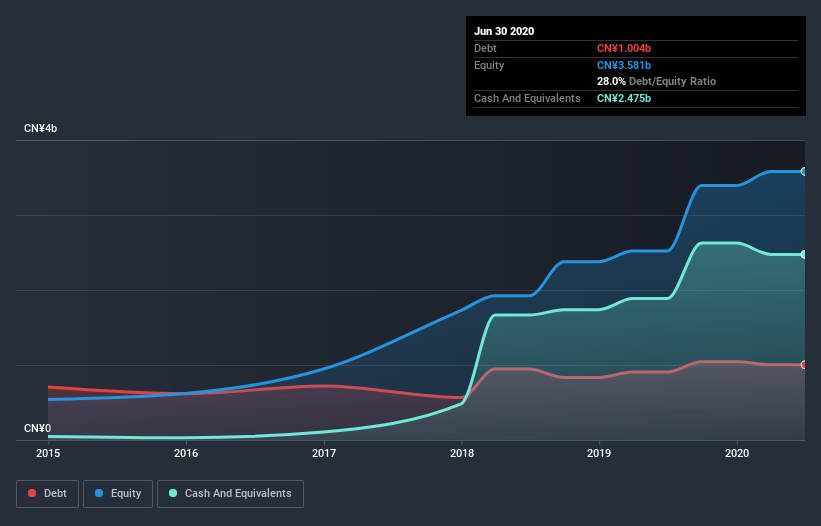This screenshot has height=526, width=821.
Task: Select the Debt endpoint marker on chart
Action: [804, 365]
